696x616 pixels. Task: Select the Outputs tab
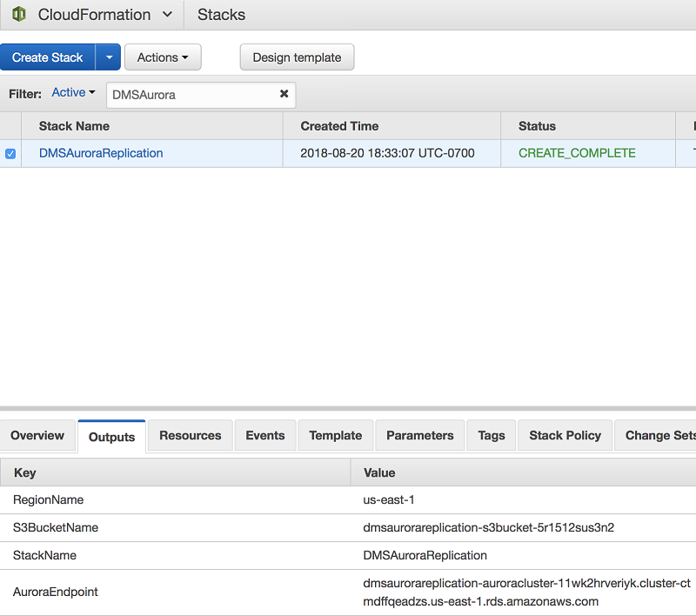click(112, 437)
